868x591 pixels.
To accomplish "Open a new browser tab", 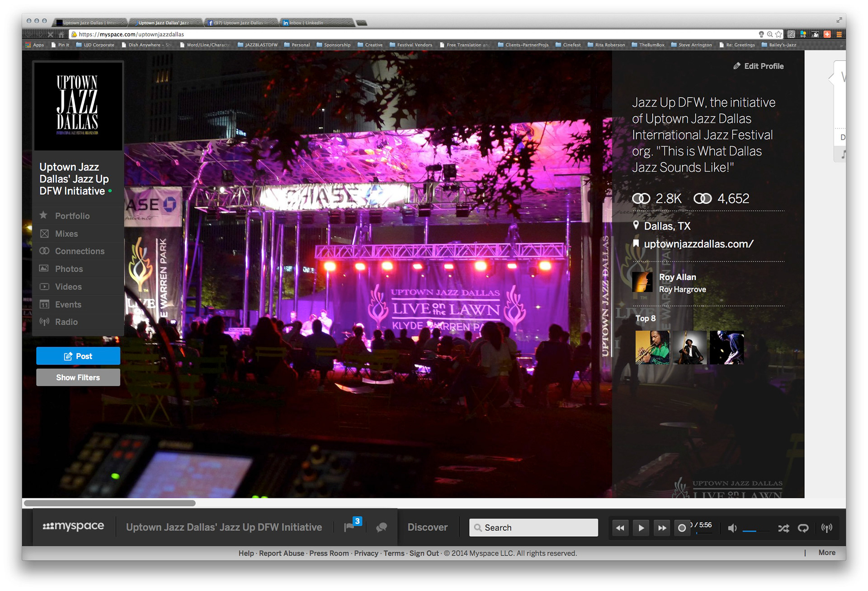I will pos(362,23).
